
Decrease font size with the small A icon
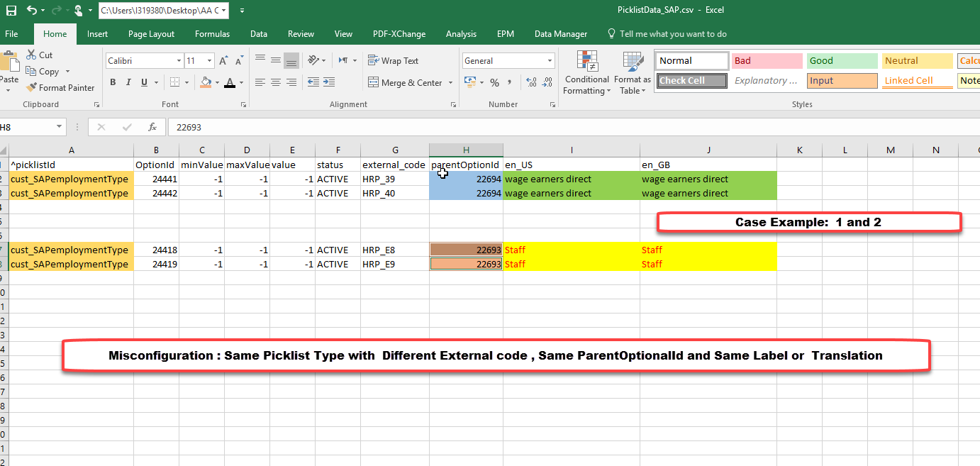pos(241,61)
